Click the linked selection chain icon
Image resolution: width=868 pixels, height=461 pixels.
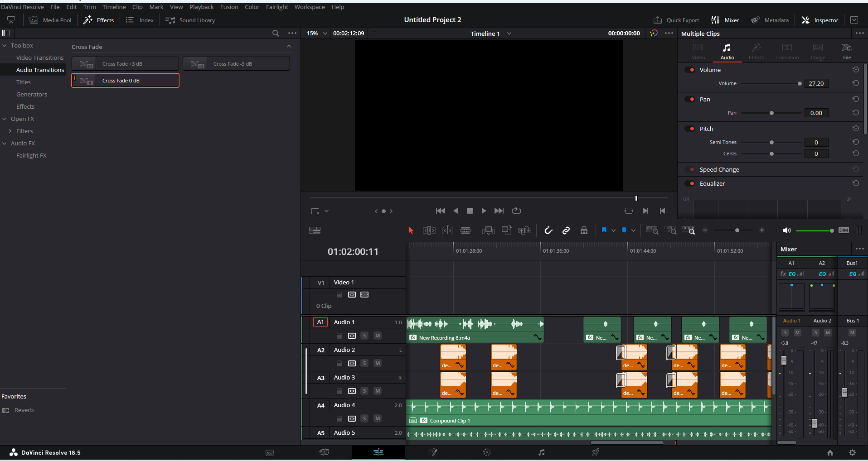566,230
